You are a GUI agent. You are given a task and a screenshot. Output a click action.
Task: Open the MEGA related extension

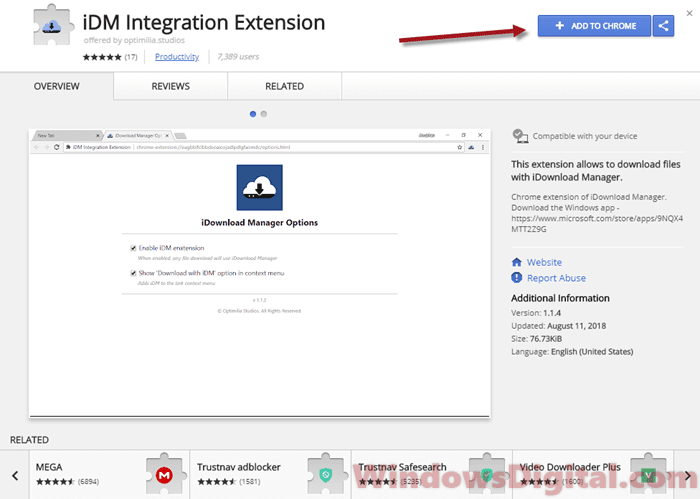(x=109, y=474)
